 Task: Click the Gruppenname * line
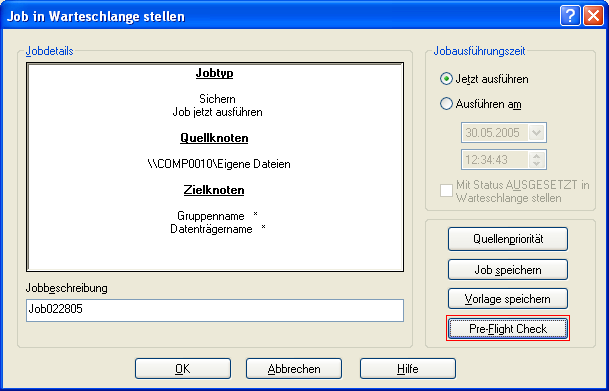218,215
